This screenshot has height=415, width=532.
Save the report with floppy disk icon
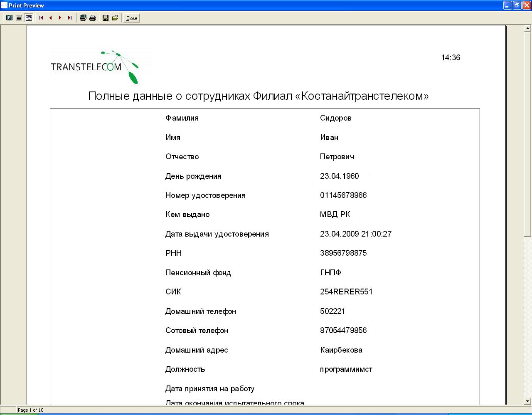(106, 18)
